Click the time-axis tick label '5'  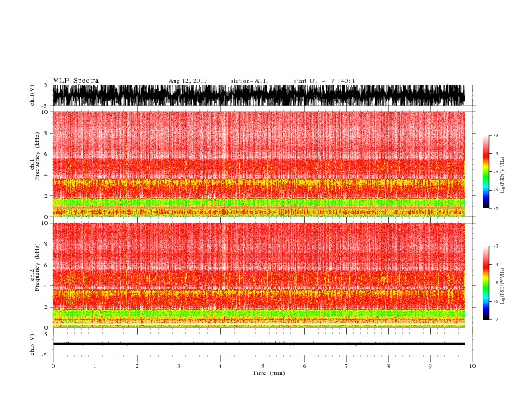pyautogui.click(x=263, y=366)
